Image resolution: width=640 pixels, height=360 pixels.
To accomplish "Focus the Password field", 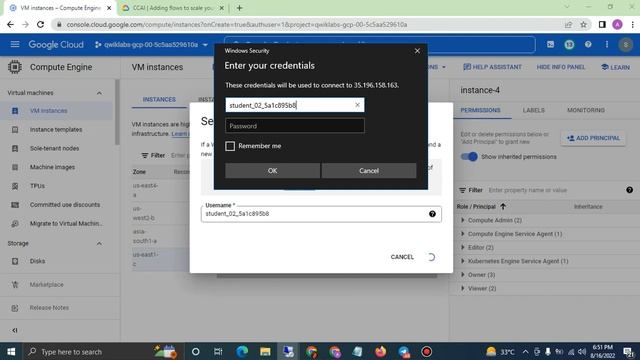I will (295, 126).
